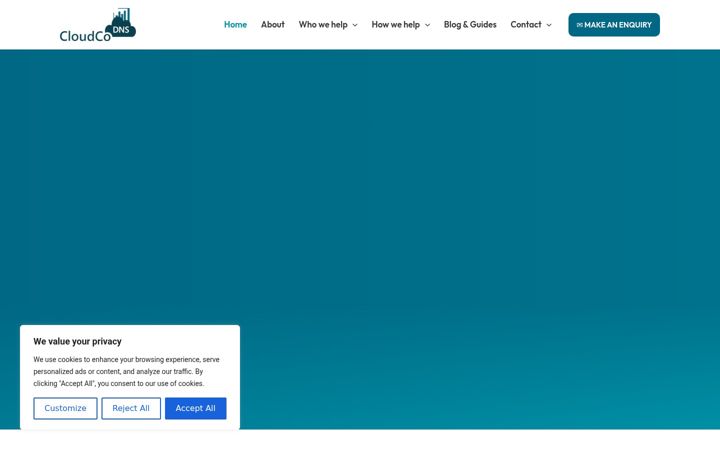720x450 pixels.
Task: Open the How we help menu
Action: click(x=395, y=25)
